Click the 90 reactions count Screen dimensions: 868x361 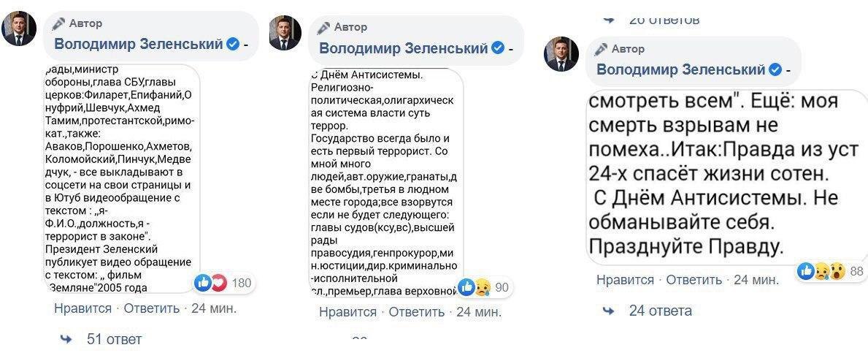502,287
